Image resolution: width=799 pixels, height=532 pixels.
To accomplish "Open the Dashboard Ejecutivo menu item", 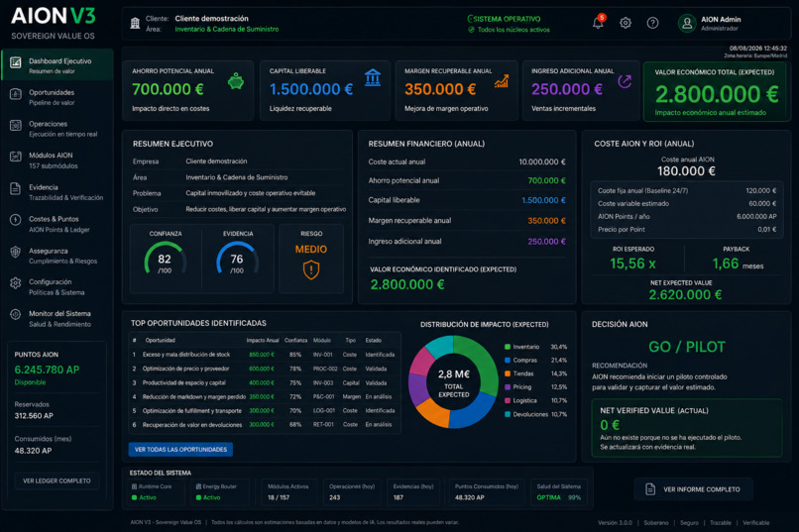I will [57, 65].
